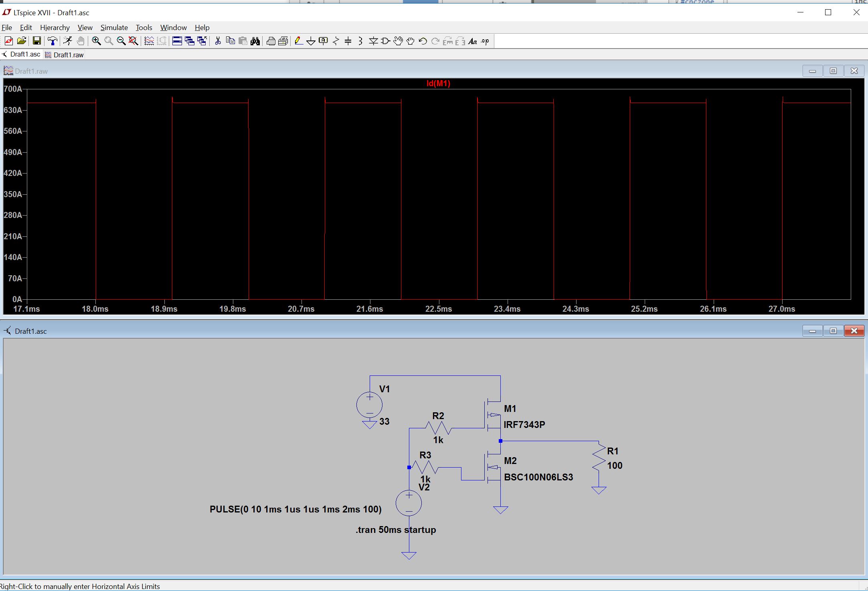Select the Move hand tool
The height and width of the screenshot is (591, 868).
point(398,41)
